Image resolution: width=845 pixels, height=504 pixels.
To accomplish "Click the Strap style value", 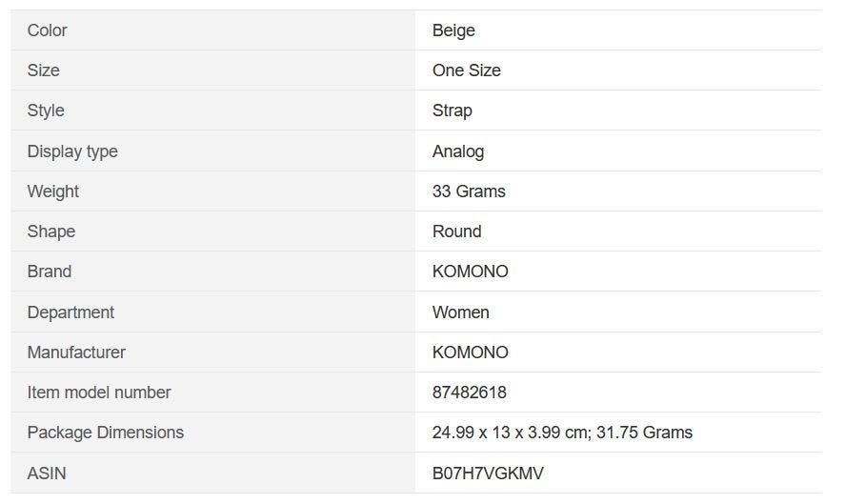I will 452,111.
